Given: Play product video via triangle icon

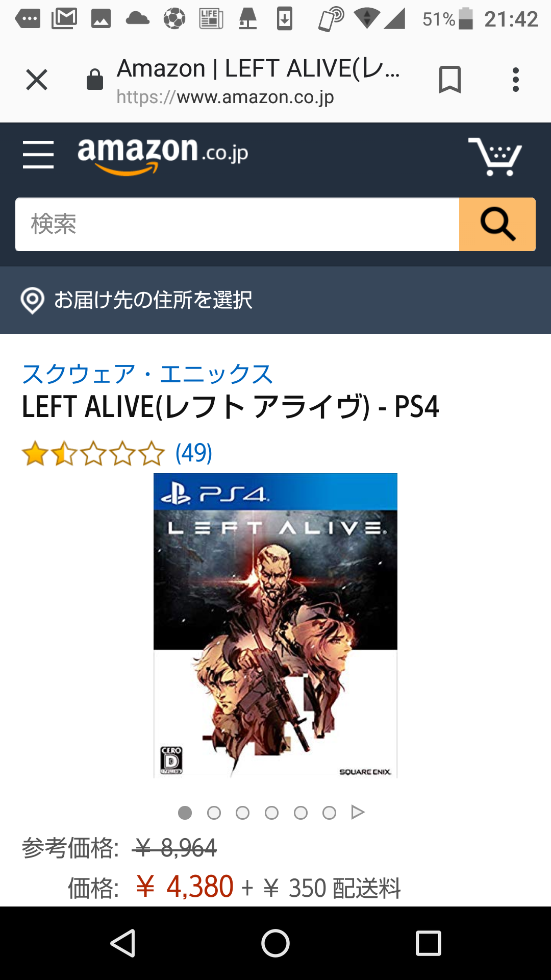Looking at the screenshot, I should coord(358,812).
